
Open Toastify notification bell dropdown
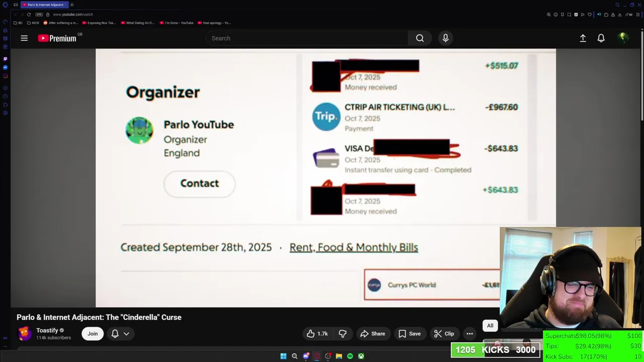coord(120,334)
